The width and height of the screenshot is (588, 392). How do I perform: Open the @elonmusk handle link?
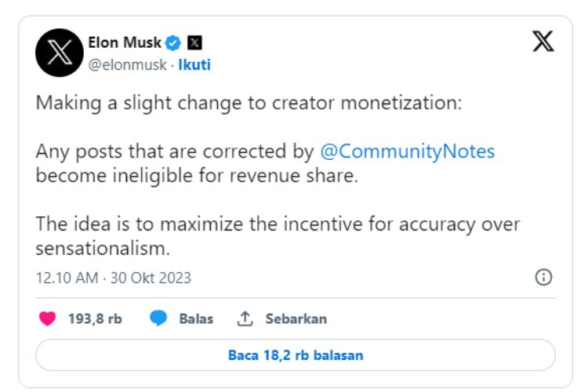pyautogui.click(x=127, y=65)
